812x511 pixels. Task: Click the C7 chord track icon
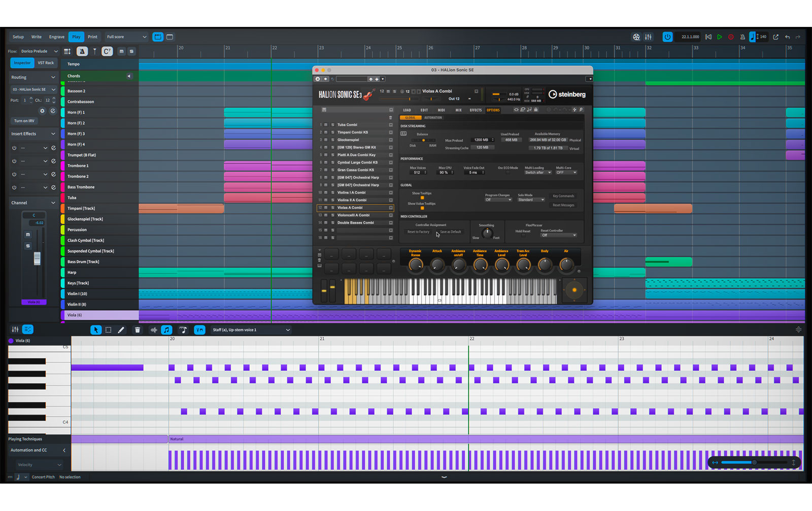coord(107,51)
